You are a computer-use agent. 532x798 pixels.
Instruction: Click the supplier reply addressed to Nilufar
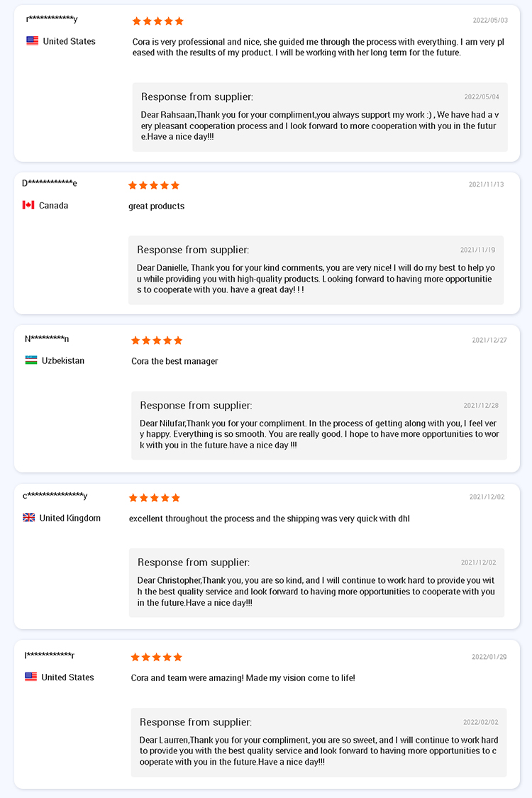[318, 426]
